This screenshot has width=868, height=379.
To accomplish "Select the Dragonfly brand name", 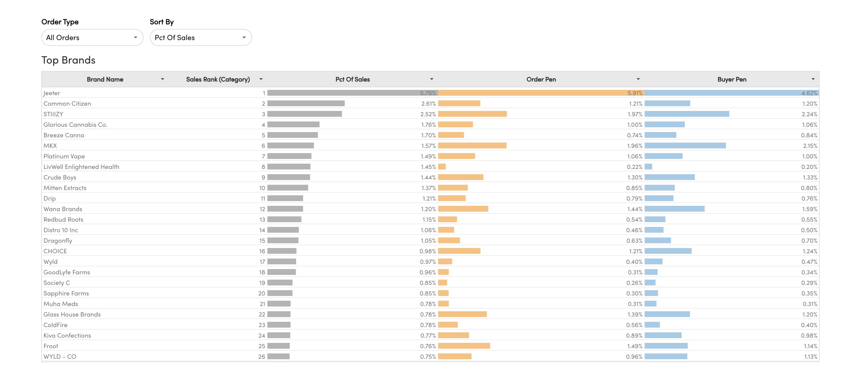I will 58,240.
